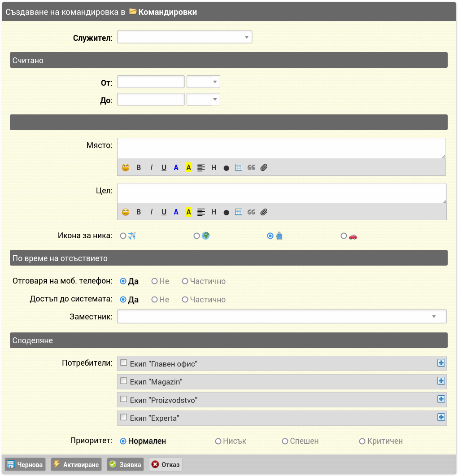
Task: Attach file in the Място editor toolbar
Action: (264, 168)
